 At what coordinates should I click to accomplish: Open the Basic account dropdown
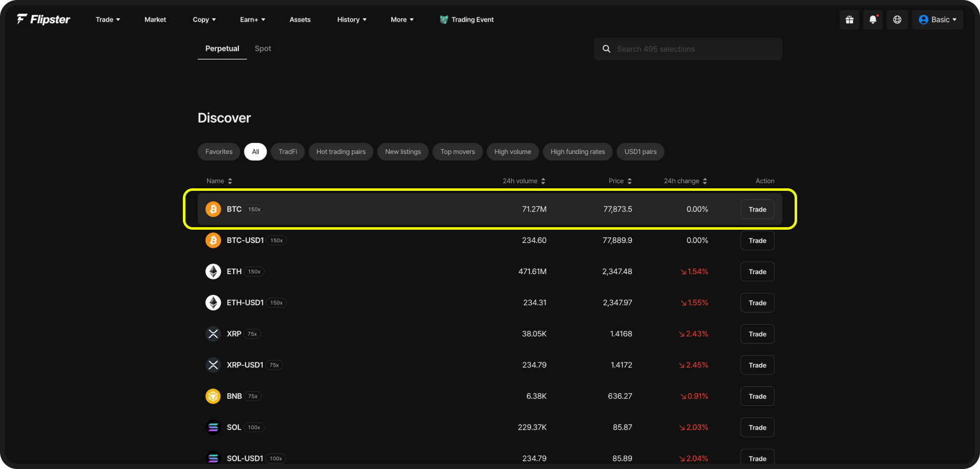tap(938, 20)
